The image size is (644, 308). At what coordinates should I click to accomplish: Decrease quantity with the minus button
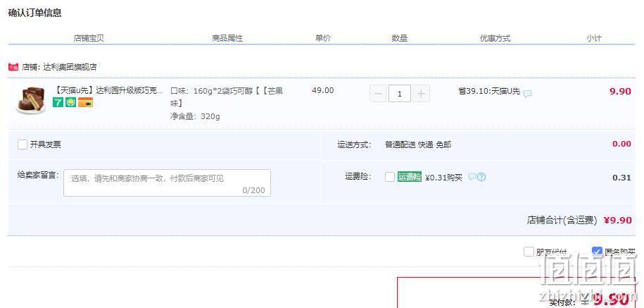pos(378,94)
